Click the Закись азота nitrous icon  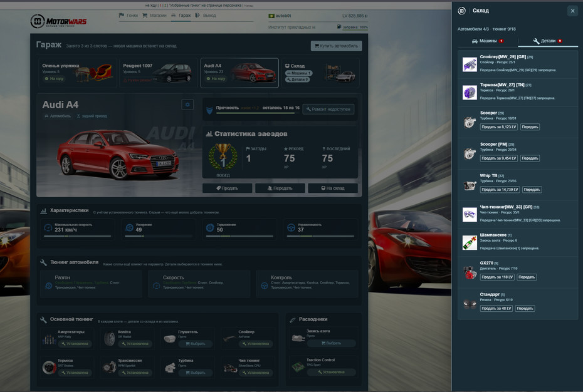(x=298, y=338)
